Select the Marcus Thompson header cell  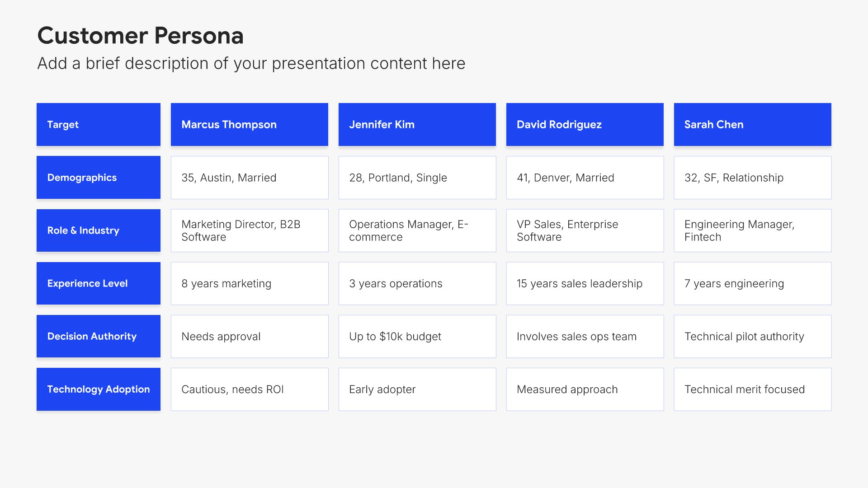tap(250, 124)
